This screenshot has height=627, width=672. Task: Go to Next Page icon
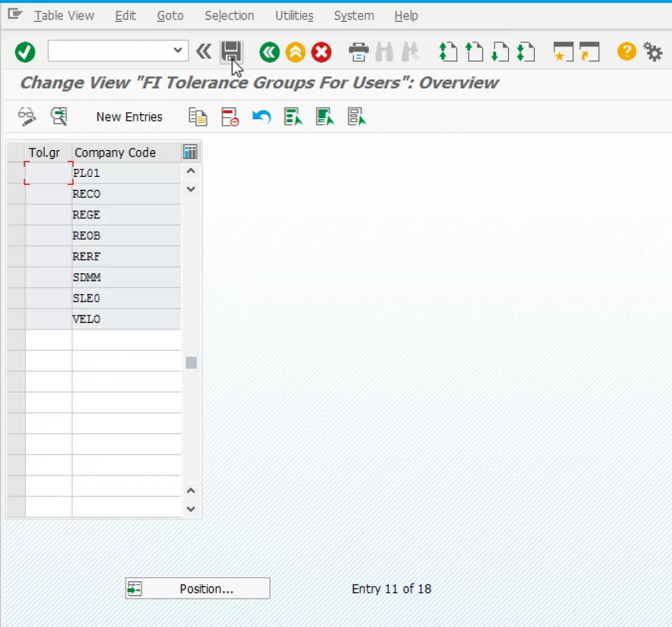pyautogui.click(x=500, y=52)
